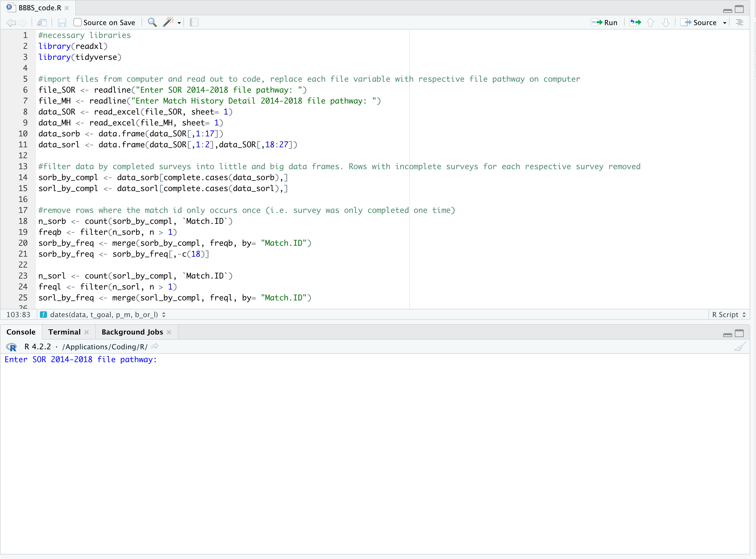Click the Show in new window icon
This screenshot has height=559, width=756.
pyautogui.click(x=42, y=23)
